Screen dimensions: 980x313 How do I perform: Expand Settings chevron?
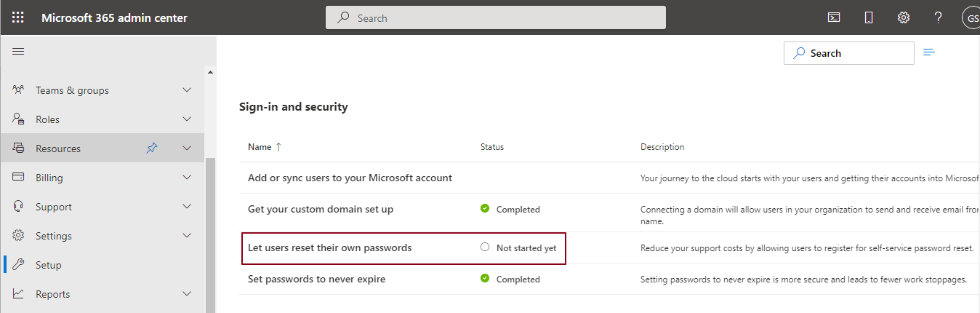[187, 236]
